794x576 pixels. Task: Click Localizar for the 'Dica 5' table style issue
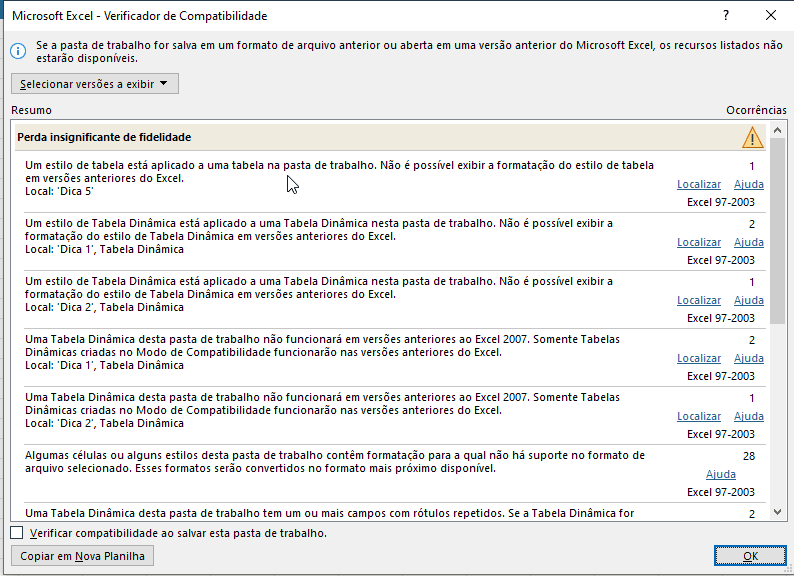699,184
